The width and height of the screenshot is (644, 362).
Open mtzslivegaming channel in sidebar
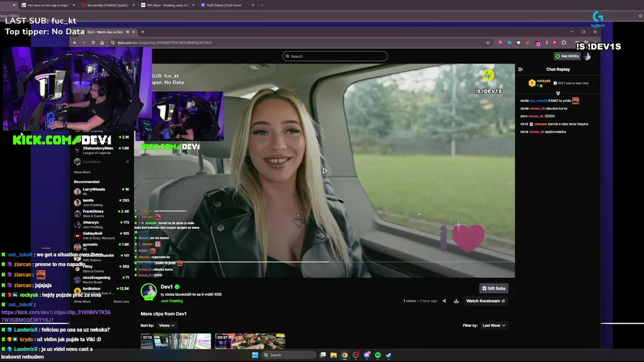pyautogui.click(x=101, y=279)
